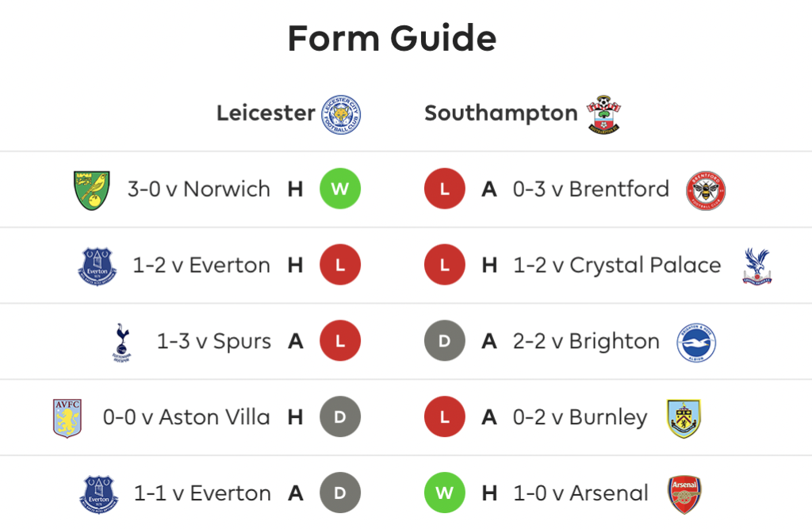
Task: Open the Tottenham Spurs cockerel crest
Action: click(121, 343)
